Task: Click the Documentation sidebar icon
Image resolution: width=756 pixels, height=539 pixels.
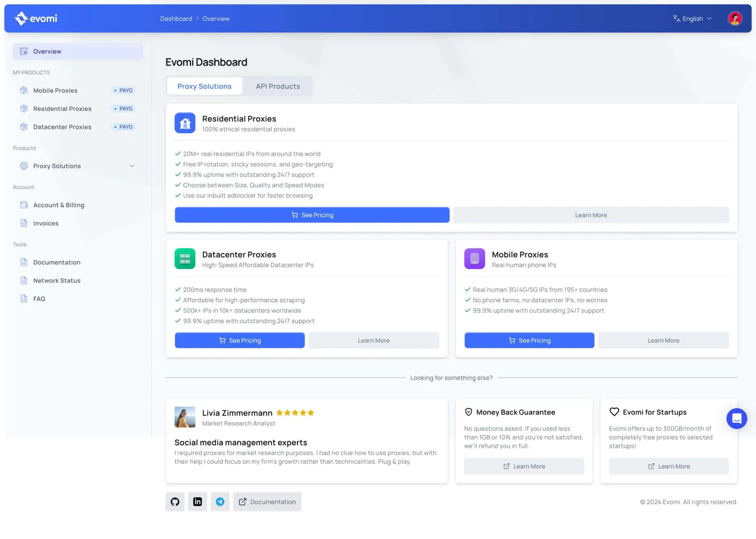Action: click(24, 262)
